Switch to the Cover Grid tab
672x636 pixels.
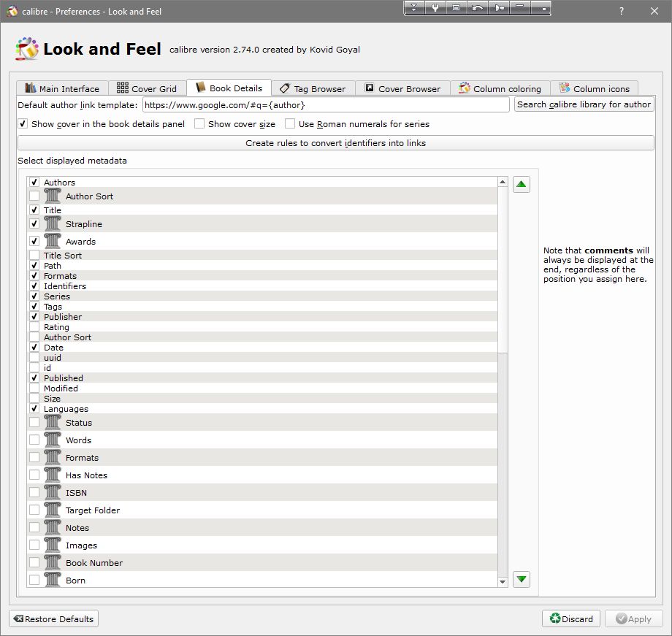147,88
